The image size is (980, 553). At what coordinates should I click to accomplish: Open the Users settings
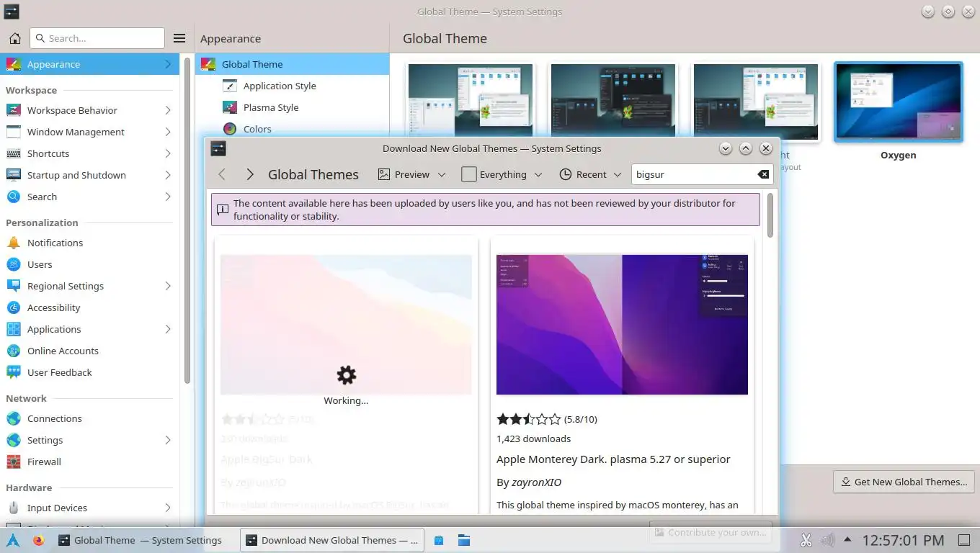point(89,264)
